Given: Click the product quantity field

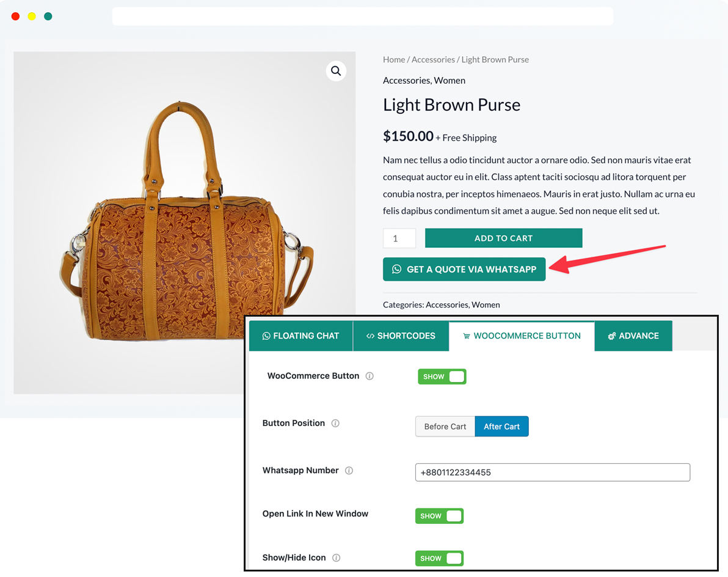Looking at the screenshot, I should point(399,238).
